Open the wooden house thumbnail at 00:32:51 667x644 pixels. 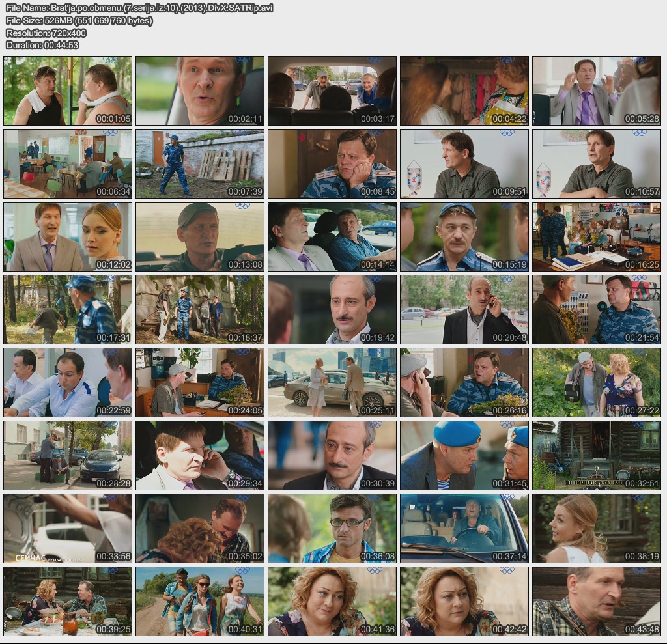coord(597,455)
